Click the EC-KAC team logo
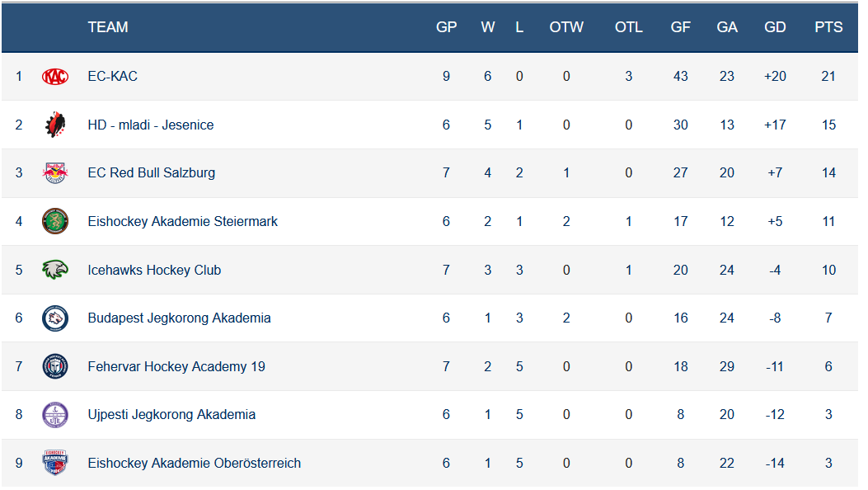 [55, 77]
